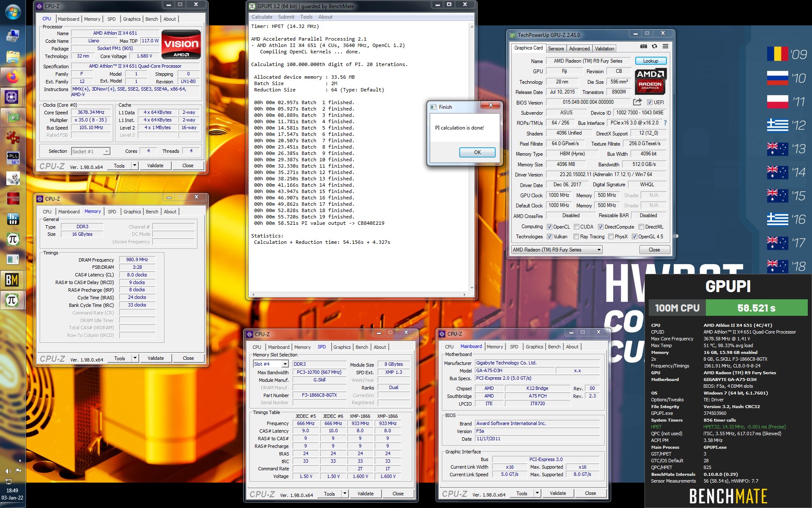812x508 pixels.
Task: Open the Windows Explorer folder taskbar icon
Action: 13,57
